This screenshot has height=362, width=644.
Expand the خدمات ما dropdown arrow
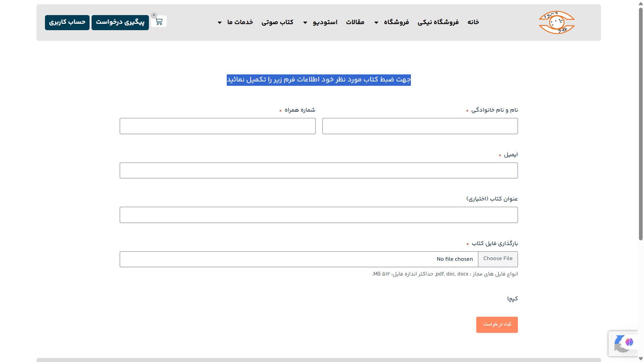pyautogui.click(x=220, y=22)
